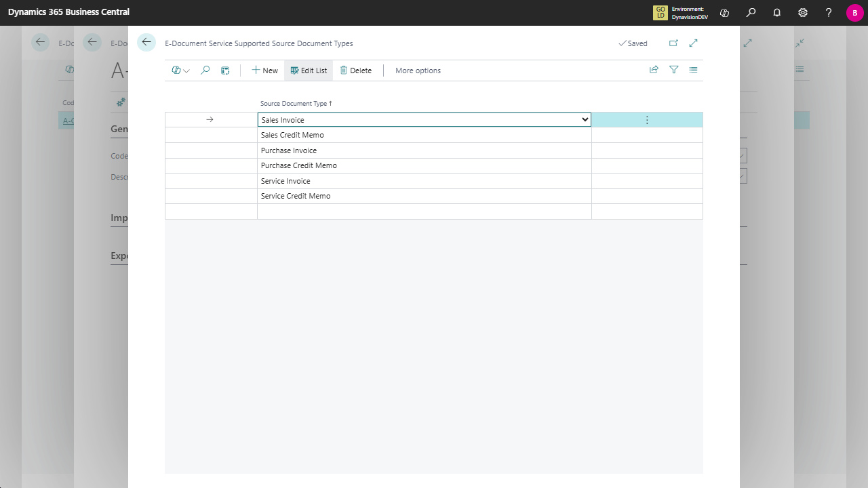Open the notifications bell
This screenshot has height=488, width=868.
776,12
